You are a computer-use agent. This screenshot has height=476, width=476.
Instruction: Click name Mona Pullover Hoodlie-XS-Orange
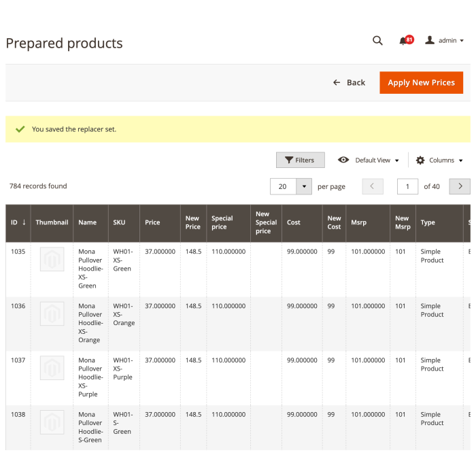90,323
